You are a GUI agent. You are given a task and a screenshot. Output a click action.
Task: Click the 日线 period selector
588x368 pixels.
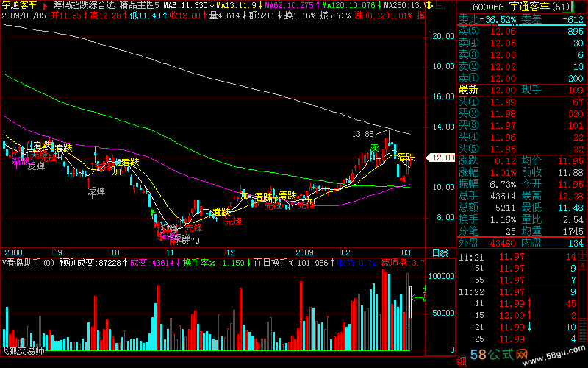[440, 252]
